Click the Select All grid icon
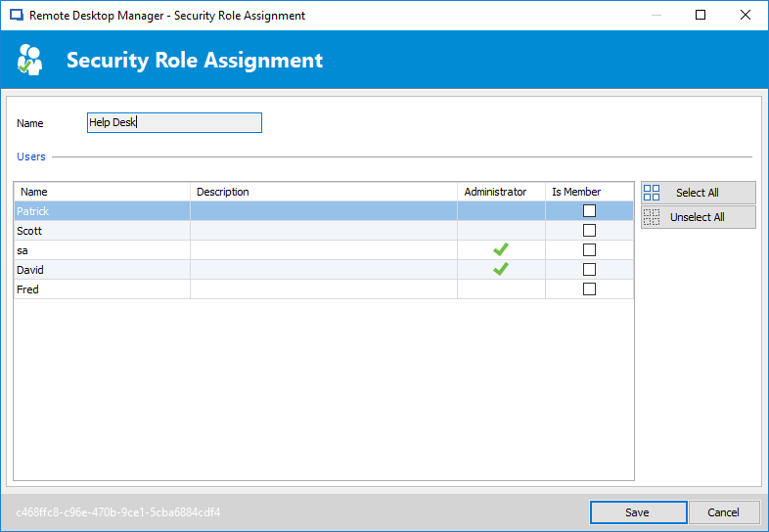Image resolution: width=769 pixels, height=532 pixels. tap(652, 193)
